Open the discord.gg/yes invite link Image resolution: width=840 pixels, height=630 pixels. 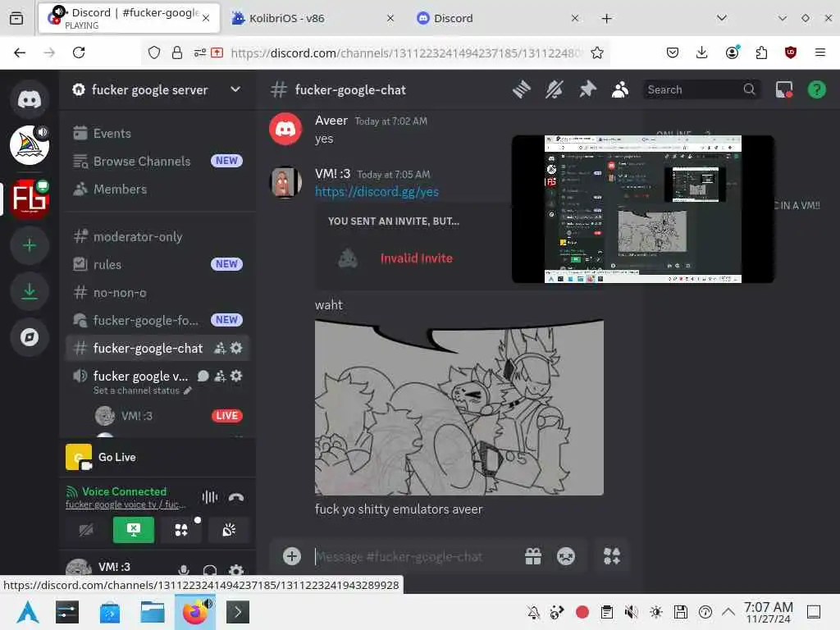point(377,192)
